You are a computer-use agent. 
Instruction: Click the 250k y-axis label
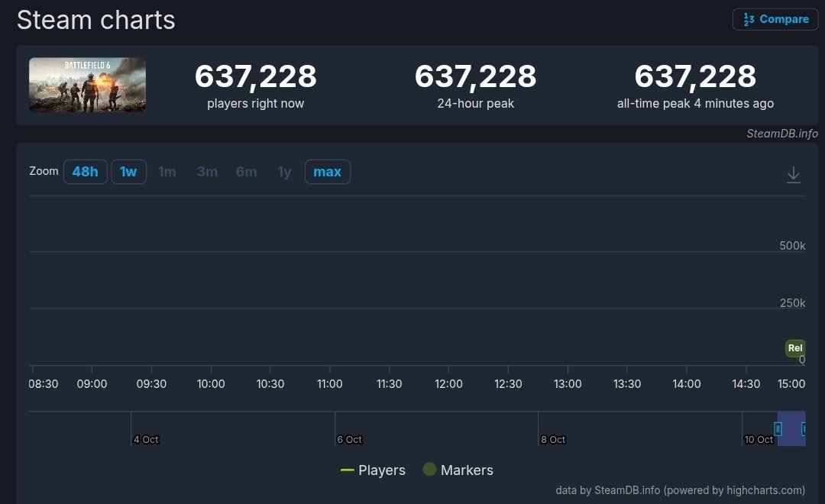(792, 303)
